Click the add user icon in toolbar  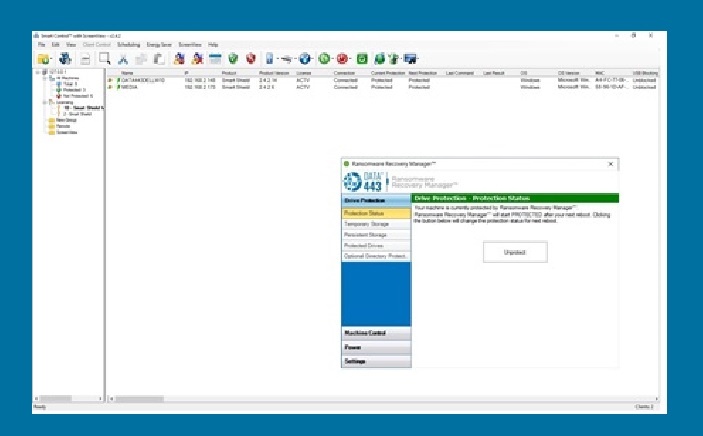pyautogui.click(x=179, y=59)
